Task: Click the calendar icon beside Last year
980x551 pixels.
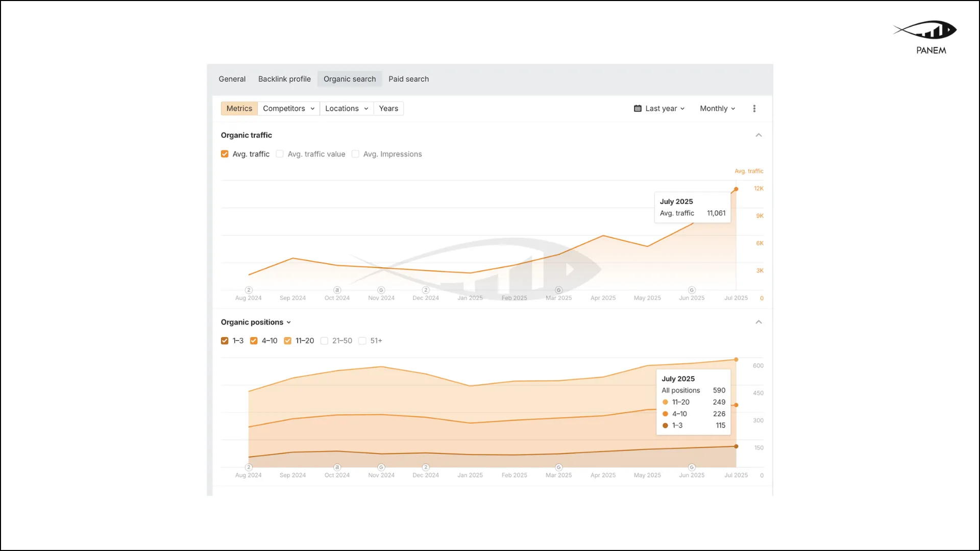Action: point(638,109)
